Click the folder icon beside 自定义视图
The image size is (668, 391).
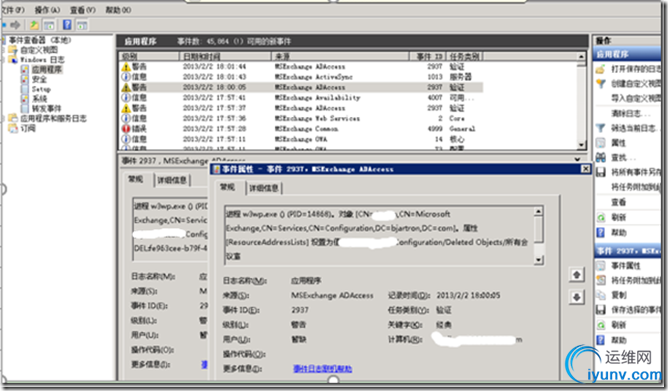(x=13, y=50)
